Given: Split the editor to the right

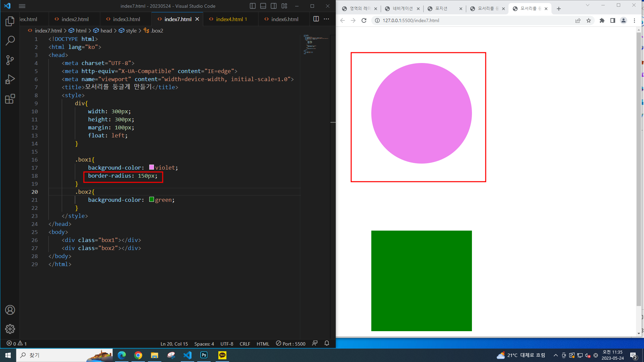Looking at the screenshot, I should coord(316,19).
